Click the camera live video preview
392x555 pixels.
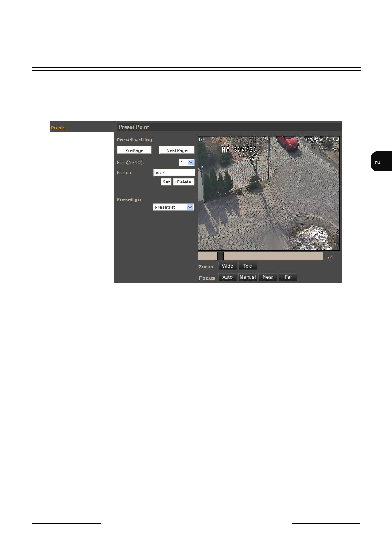click(x=269, y=193)
